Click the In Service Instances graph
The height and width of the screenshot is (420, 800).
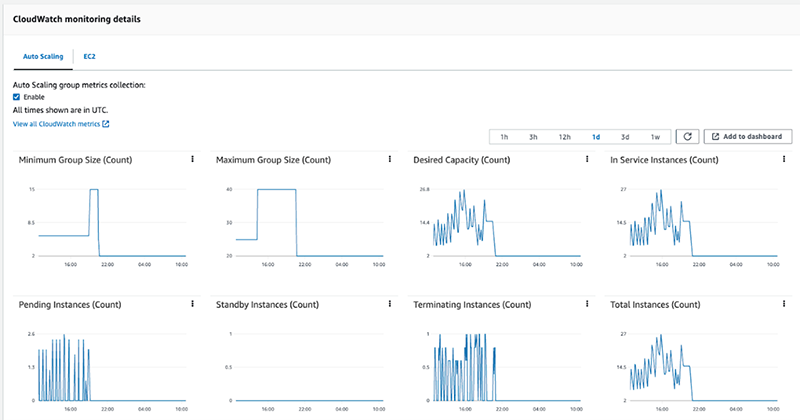(703, 223)
